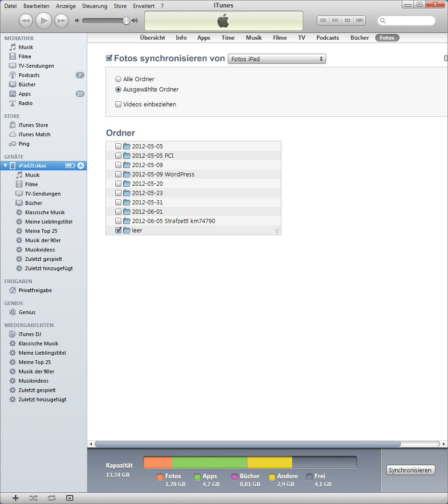This screenshot has width=448, height=504.
Task: Select Ausgewählte Ordner radio button
Action: [x=118, y=89]
